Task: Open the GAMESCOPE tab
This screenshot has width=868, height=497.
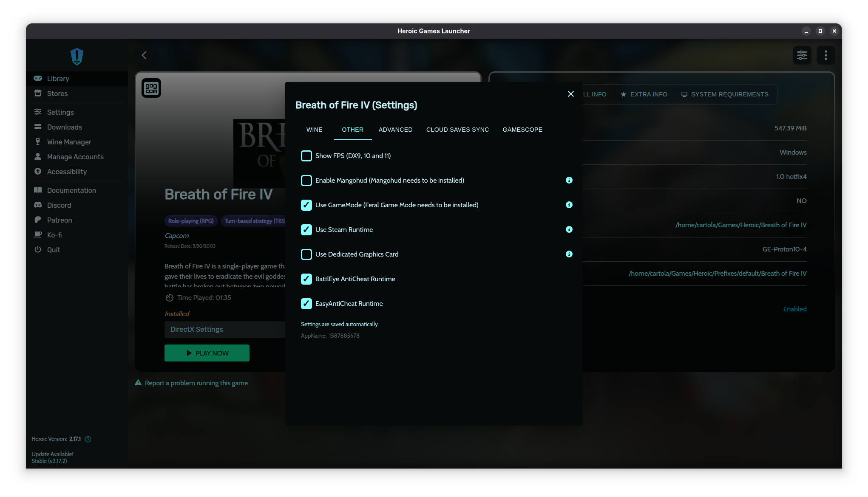Action: click(522, 130)
